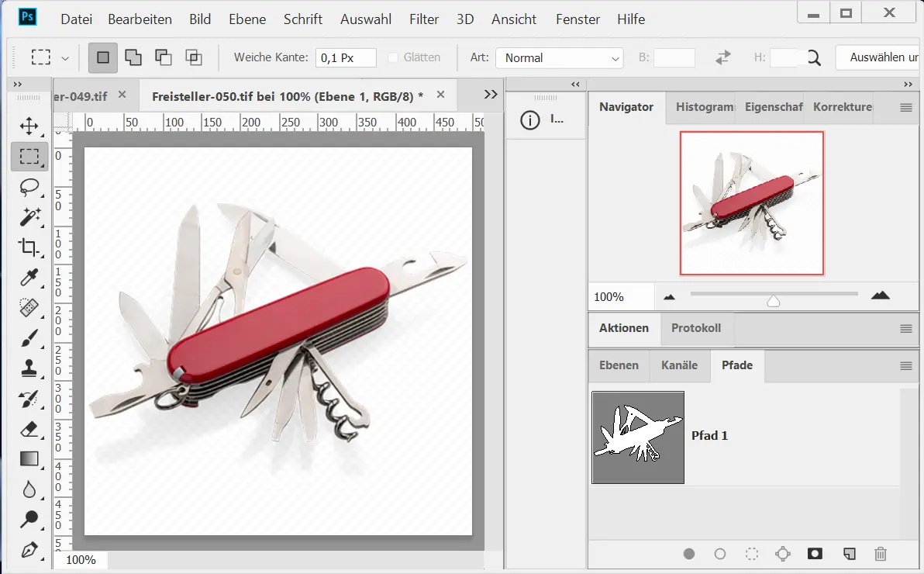This screenshot has width=924, height=574.
Task: Select the Eyedropper tool
Action: (x=29, y=278)
